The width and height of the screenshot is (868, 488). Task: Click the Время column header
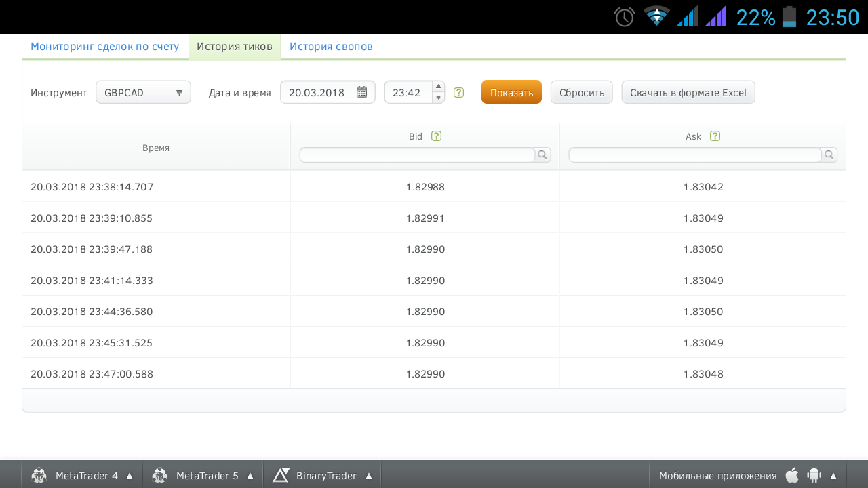[x=156, y=148]
